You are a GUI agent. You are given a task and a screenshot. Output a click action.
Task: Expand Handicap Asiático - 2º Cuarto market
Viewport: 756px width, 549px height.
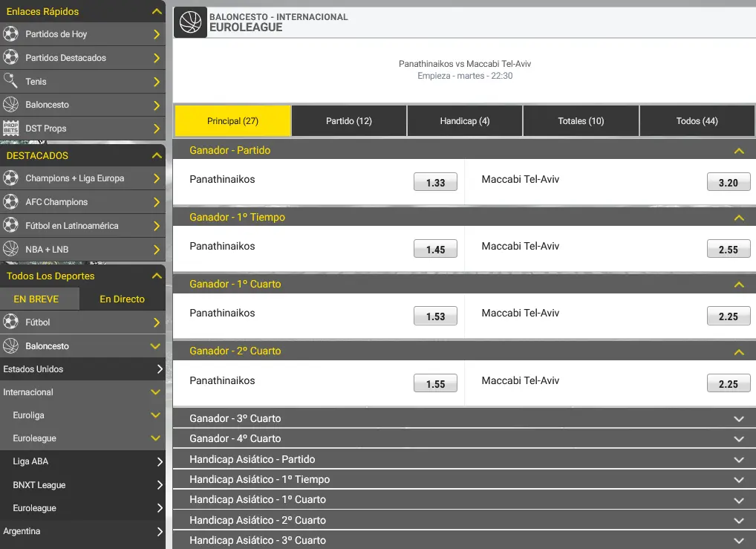739,521
